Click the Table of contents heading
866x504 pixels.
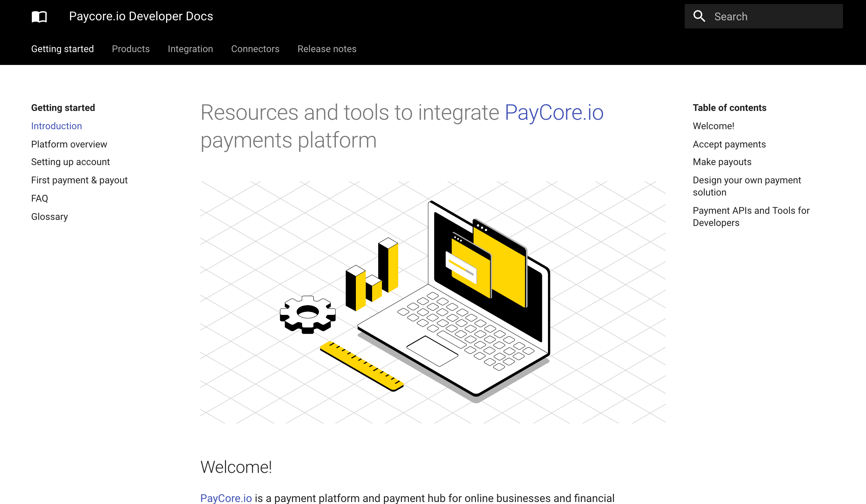[729, 108]
